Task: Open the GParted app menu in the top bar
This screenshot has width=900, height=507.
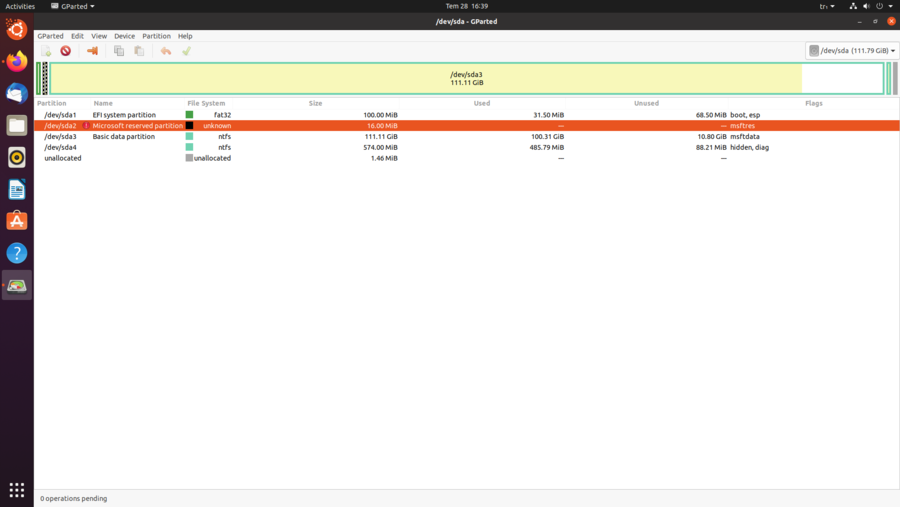Action: 73,6
